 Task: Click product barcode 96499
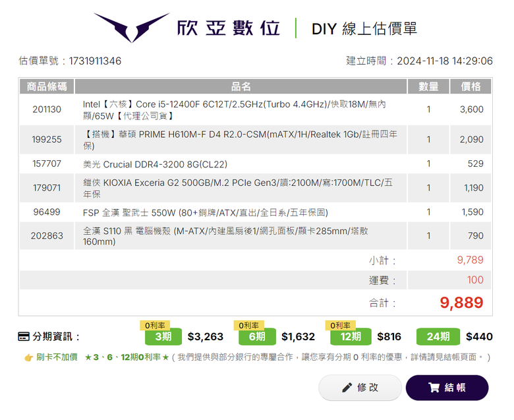[47, 212]
